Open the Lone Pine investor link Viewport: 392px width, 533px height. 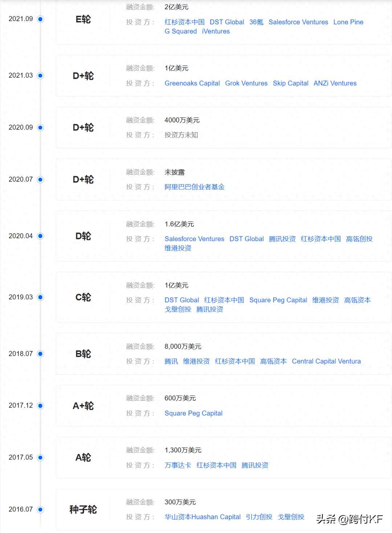click(348, 22)
